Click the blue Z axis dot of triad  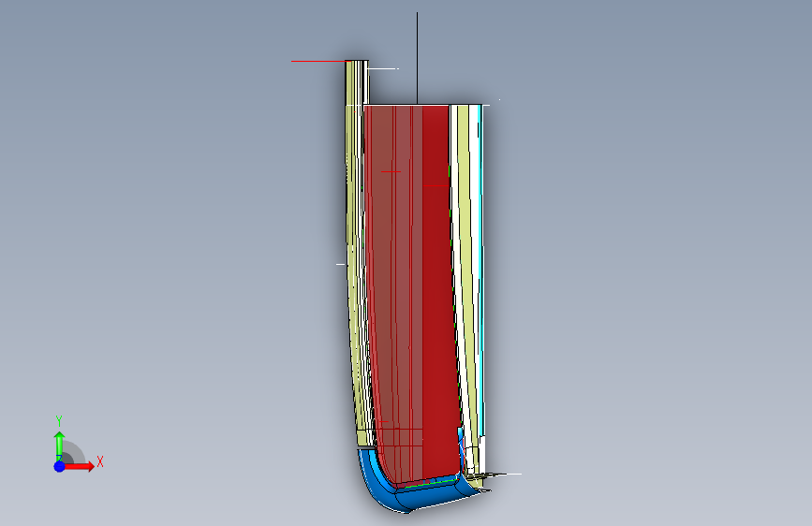coord(59,466)
